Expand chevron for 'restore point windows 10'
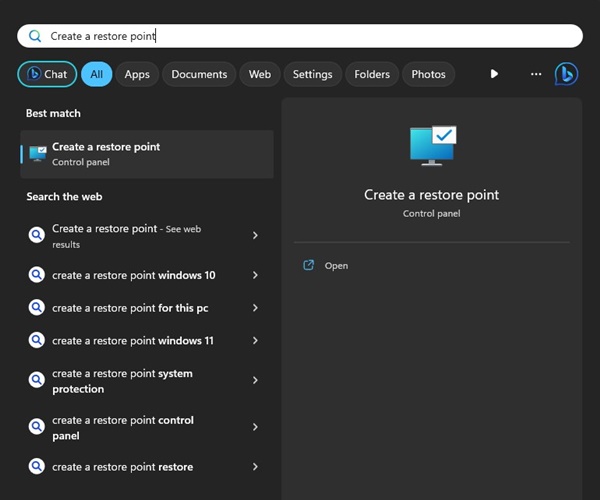This screenshot has height=500, width=600. [x=255, y=275]
